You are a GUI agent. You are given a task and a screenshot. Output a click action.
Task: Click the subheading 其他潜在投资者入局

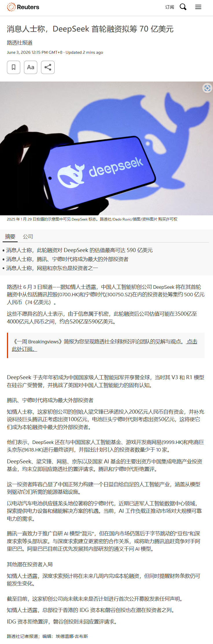click(30, 565)
